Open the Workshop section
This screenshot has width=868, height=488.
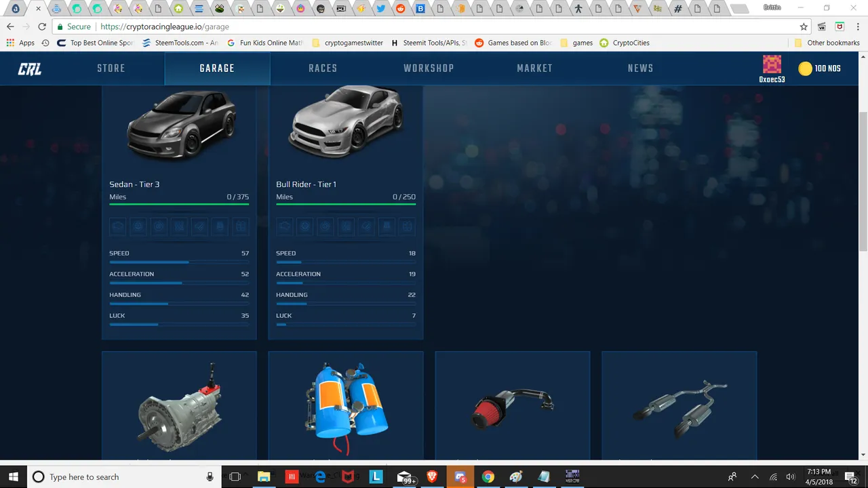(x=429, y=68)
